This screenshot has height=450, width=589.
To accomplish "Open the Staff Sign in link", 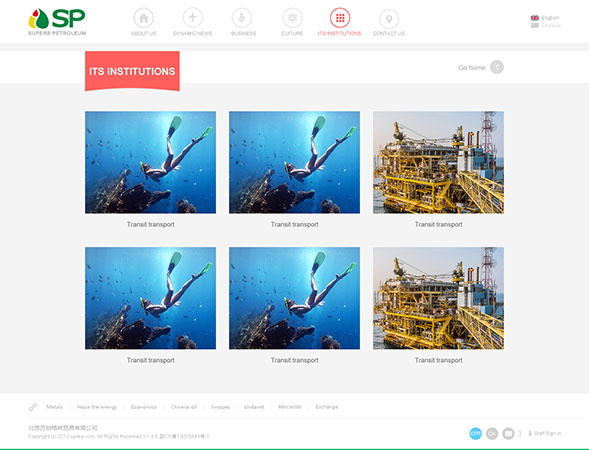I will [545, 433].
